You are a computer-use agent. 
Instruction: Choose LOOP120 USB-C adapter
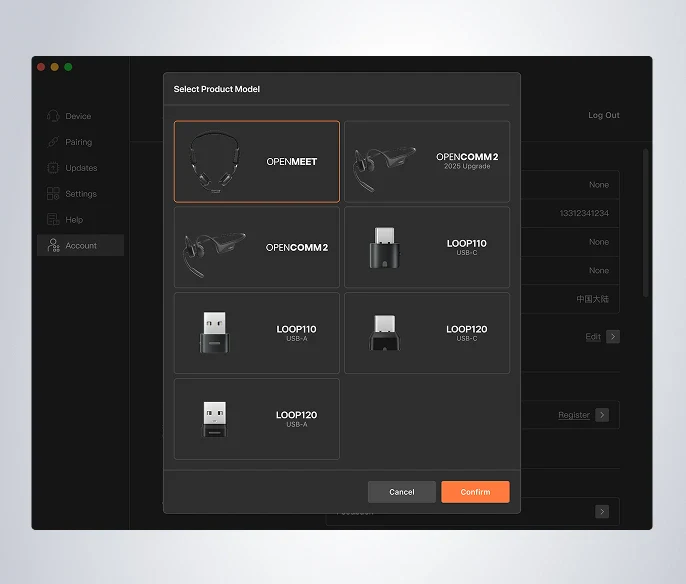coord(427,333)
